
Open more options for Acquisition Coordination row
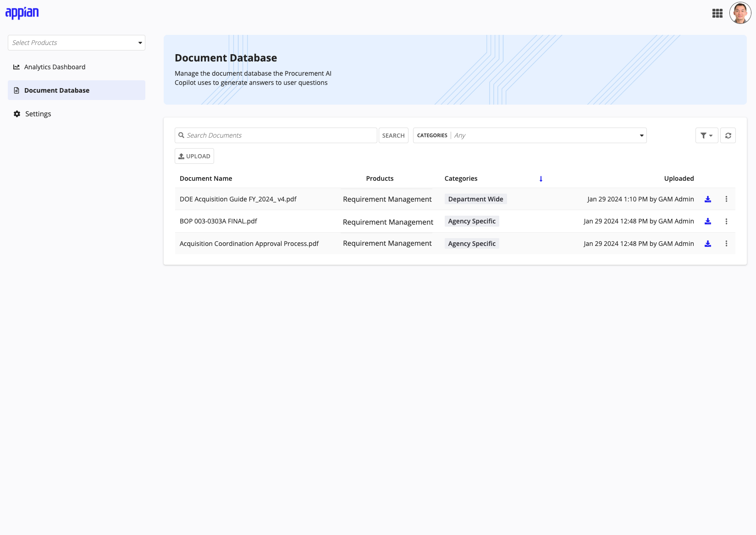pos(726,244)
